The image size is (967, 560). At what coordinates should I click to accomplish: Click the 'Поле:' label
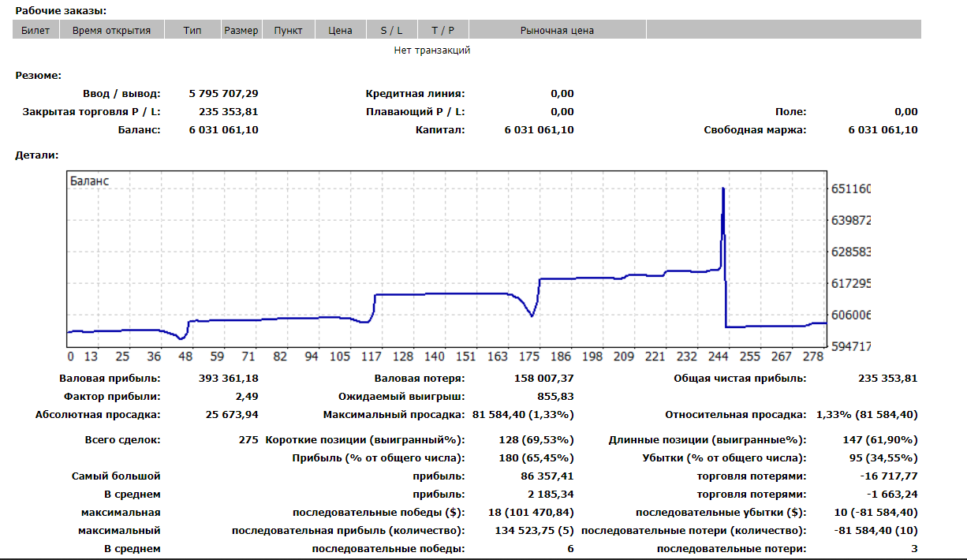792,112
